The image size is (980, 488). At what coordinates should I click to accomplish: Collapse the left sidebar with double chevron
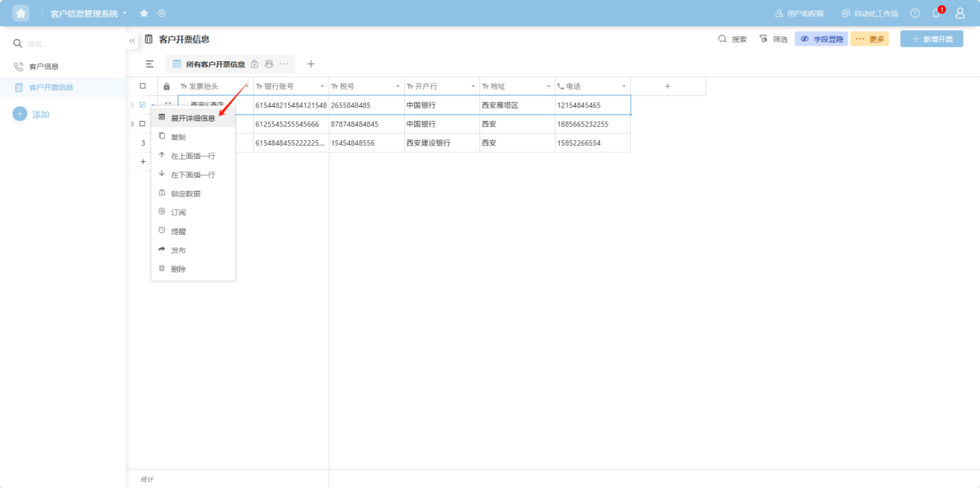(132, 40)
